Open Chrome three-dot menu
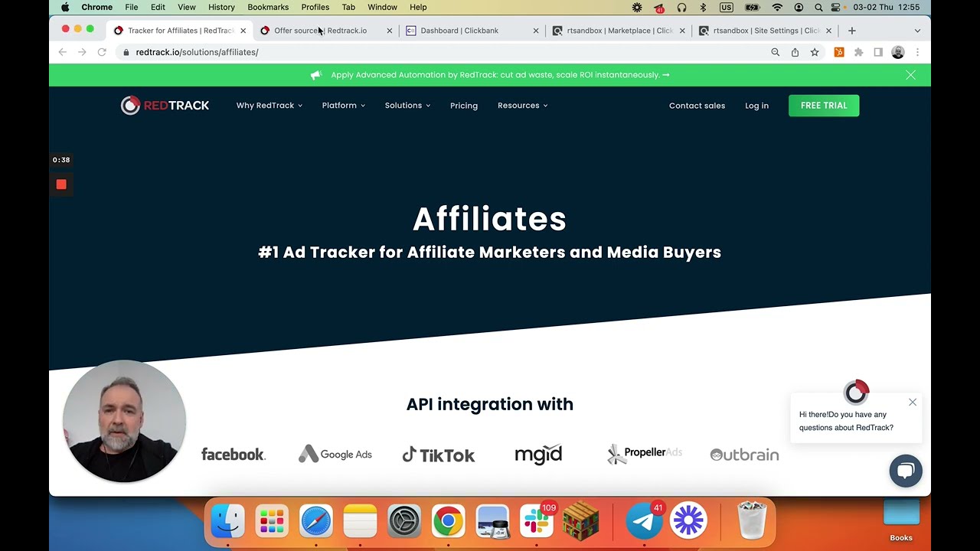Viewport: 980px width, 551px height. [917, 52]
